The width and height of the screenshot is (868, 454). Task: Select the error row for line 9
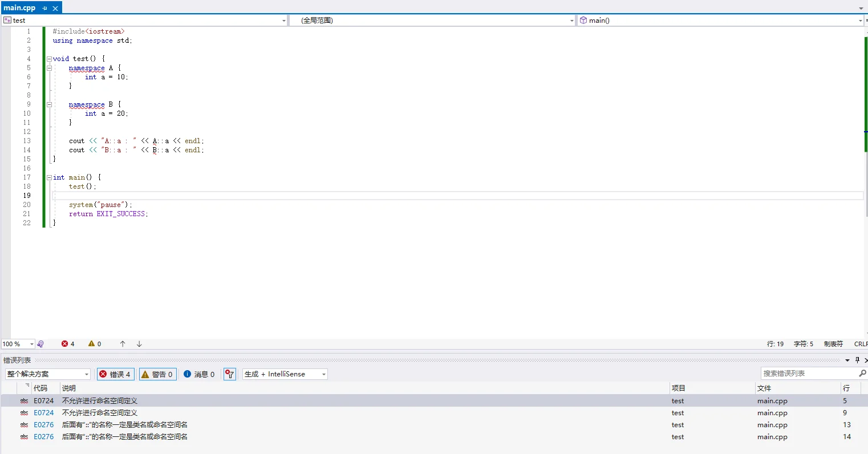coord(434,413)
